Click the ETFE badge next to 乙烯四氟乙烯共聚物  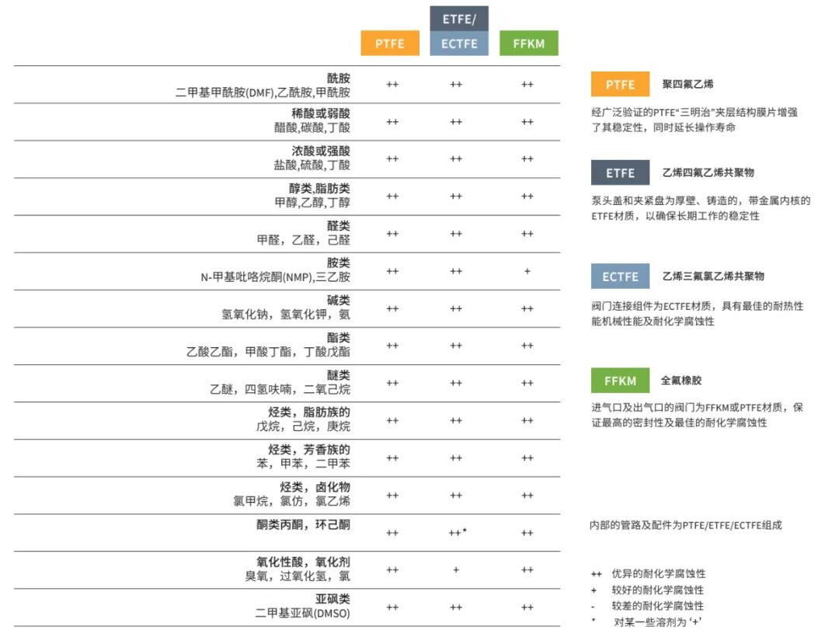(x=619, y=172)
